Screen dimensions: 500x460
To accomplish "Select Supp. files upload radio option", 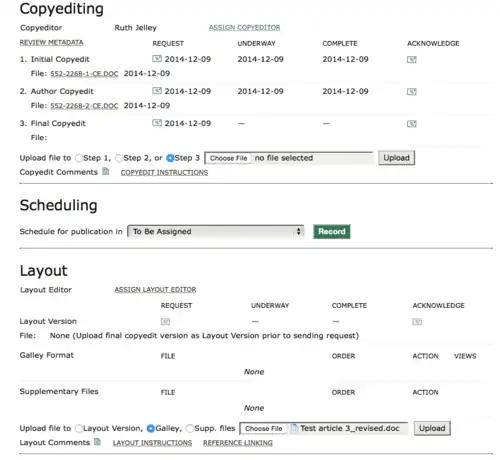I will [x=190, y=428].
